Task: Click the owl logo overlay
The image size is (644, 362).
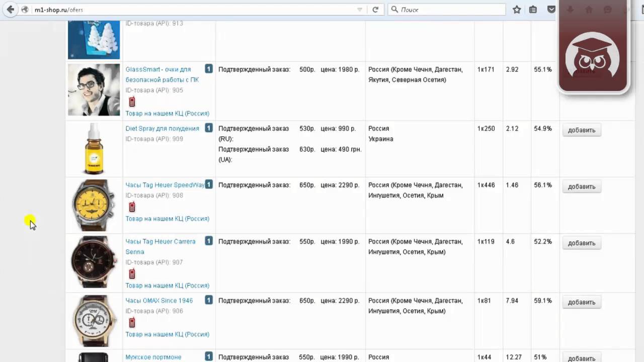Action: click(594, 55)
